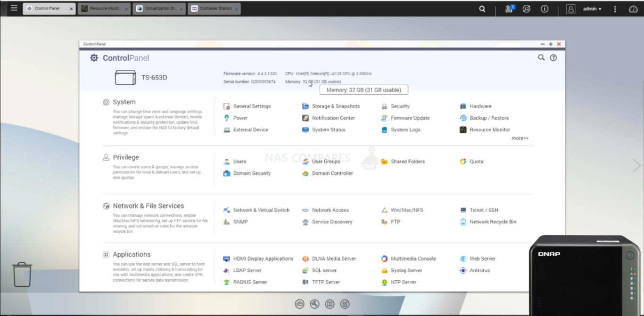Switch to the Virtualization Station taskbar tab
Screen dimensions: 644x316
pyautogui.click(x=159, y=8)
